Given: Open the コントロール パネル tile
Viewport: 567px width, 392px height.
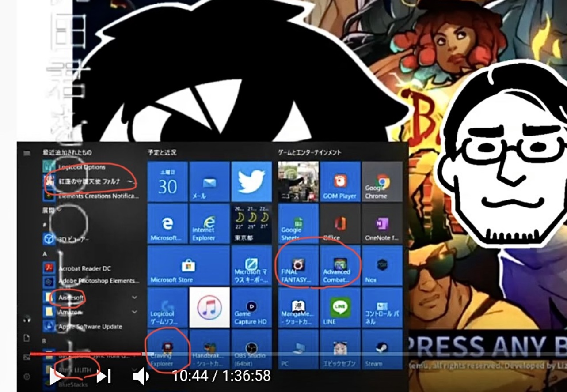Looking at the screenshot, I should [x=382, y=308].
